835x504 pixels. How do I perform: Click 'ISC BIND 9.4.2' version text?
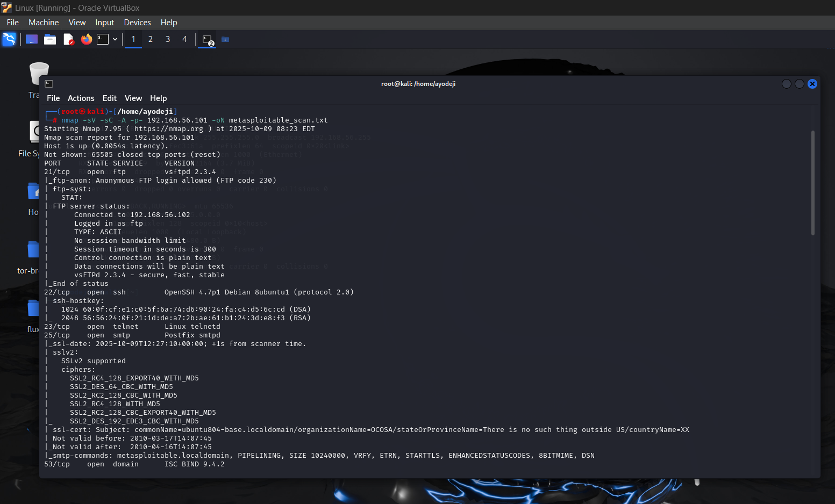(195, 464)
